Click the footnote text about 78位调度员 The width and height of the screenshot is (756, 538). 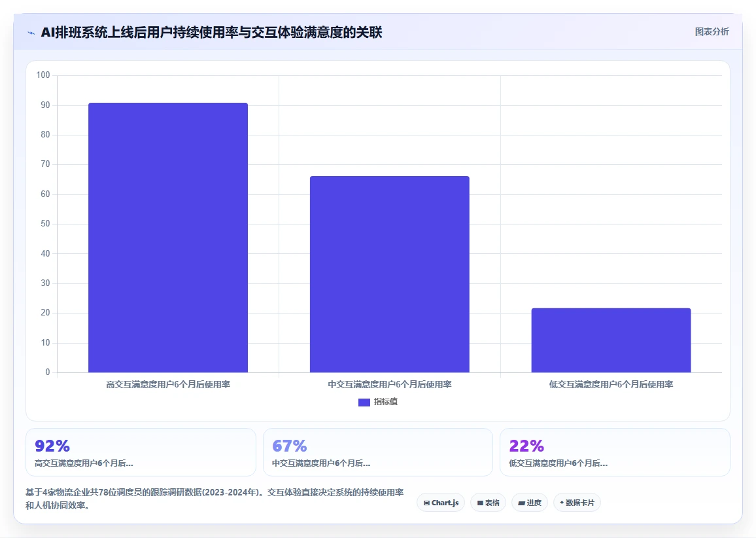[215, 499]
